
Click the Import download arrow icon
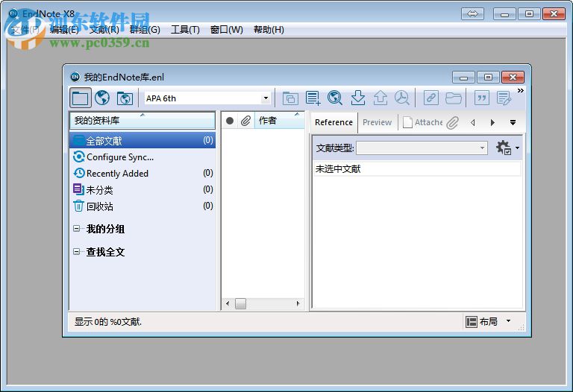click(358, 98)
